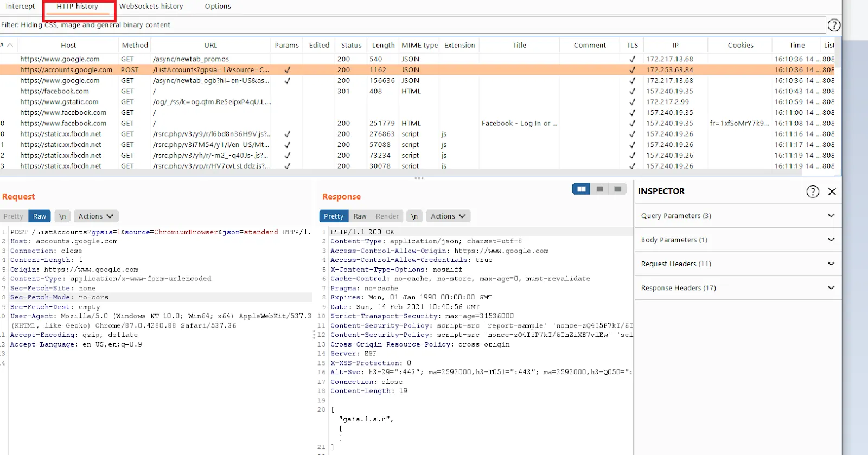Expand Request Headers (11) section

tap(738, 264)
